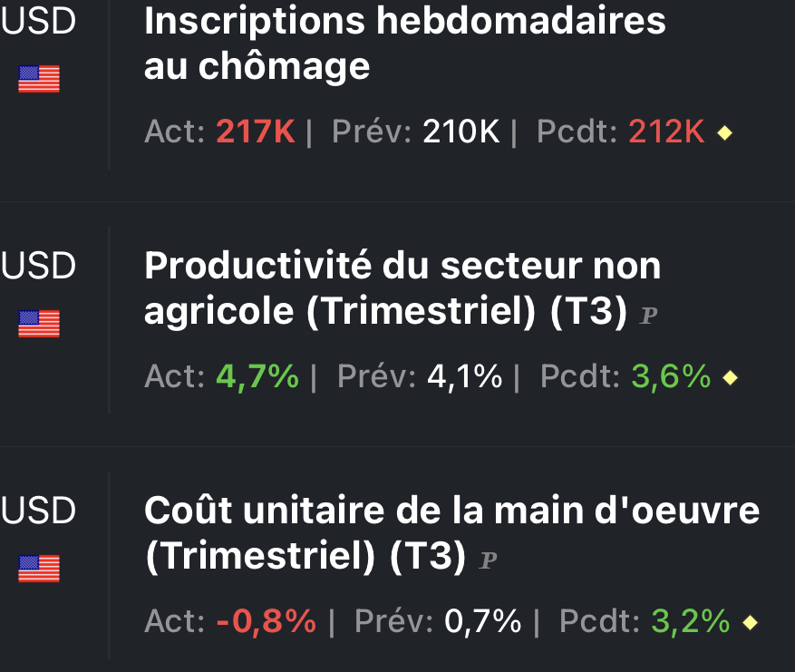The image size is (795, 672).
Task: Tap the USD label of the Productivité row
Action: click(39, 266)
